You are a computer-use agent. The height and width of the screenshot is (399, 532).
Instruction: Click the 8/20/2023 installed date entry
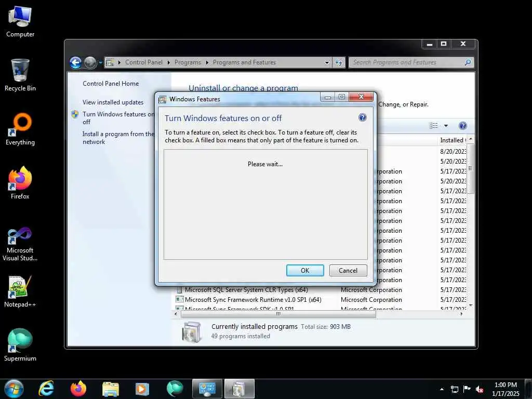click(453, 152)
